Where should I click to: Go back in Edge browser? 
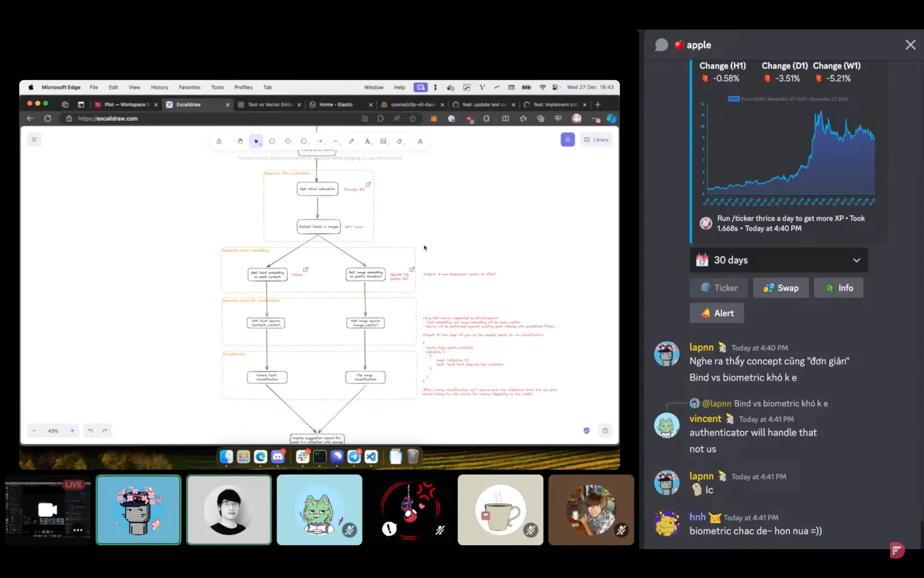(30, 118)
